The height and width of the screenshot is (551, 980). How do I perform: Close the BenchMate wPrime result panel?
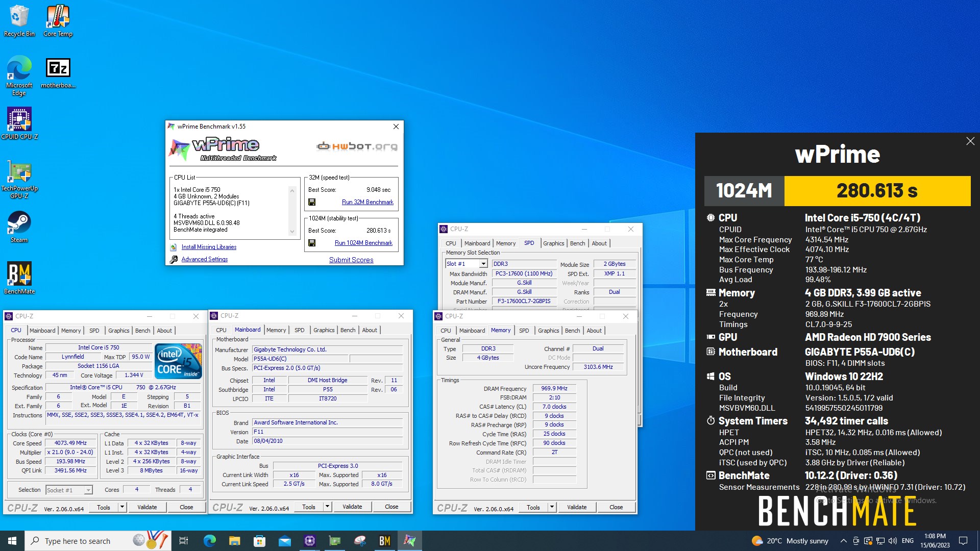click(x=970, y=141)
